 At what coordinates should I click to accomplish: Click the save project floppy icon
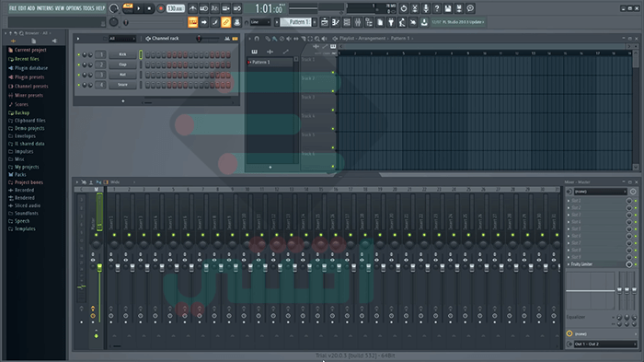[448, 8]
